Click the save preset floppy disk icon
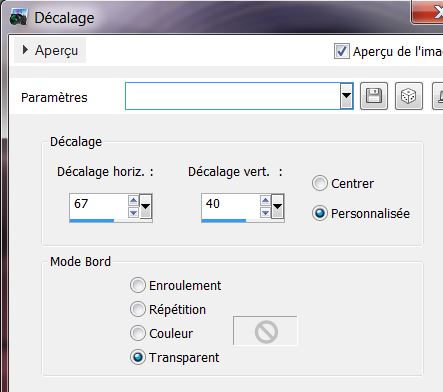The image size is (443, 392). (374, 96)
